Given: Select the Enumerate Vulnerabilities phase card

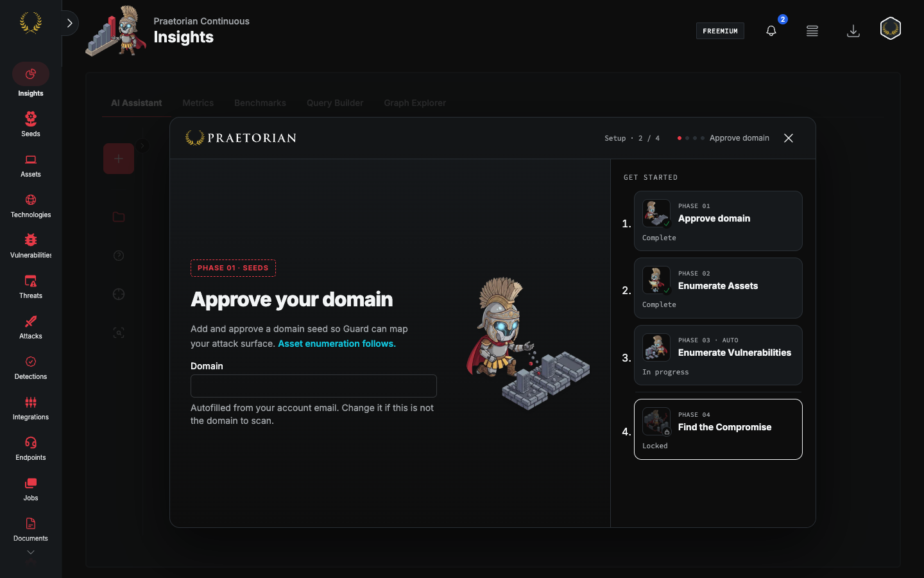Looking at the screenshot, I should pyautogui.click(x=718, y=355).
